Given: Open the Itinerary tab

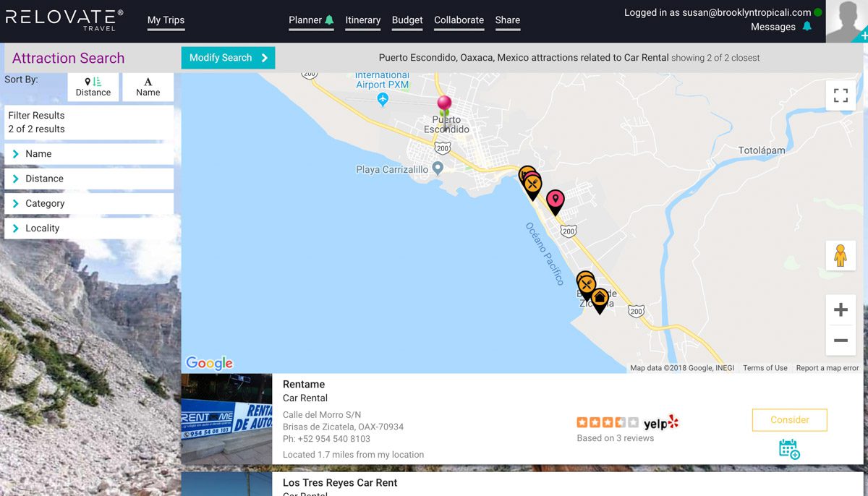Looking at the screenshot, I should coord(362,20).
